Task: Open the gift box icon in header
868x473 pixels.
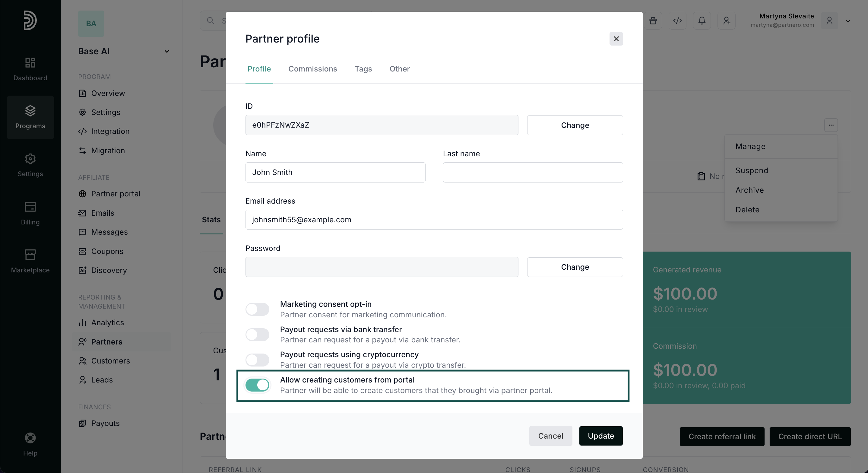Action: (x=653, y=21)
